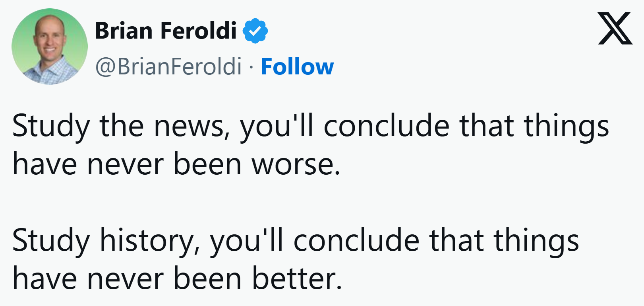Click "been" before the word "worse"

click(x=207, y=164)
